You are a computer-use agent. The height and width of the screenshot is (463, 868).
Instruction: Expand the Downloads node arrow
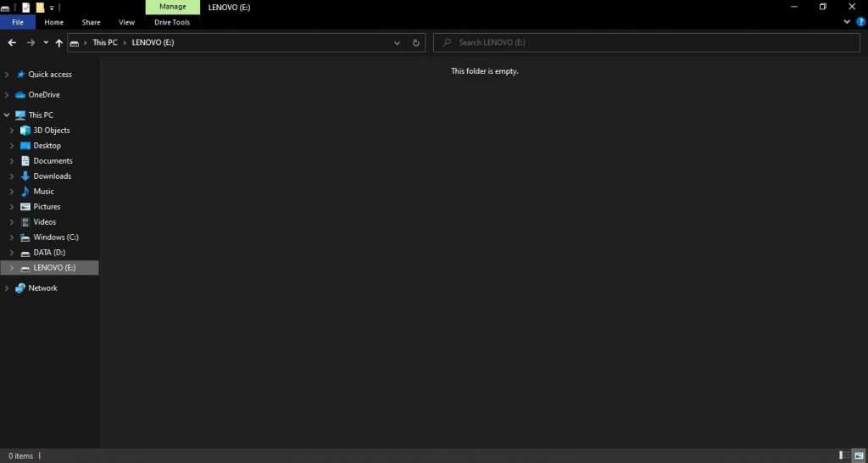pyautogui.click(x=12, y=176)
